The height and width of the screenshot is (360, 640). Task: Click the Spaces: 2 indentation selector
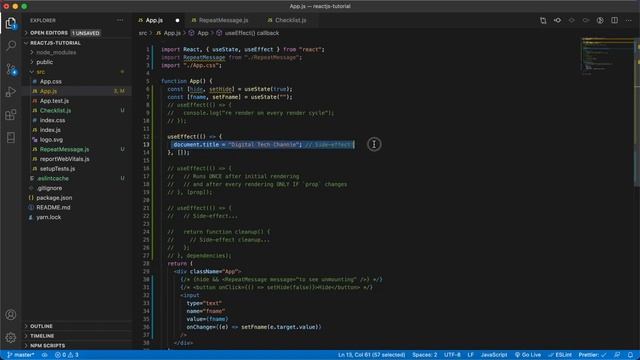click(424, 355)
